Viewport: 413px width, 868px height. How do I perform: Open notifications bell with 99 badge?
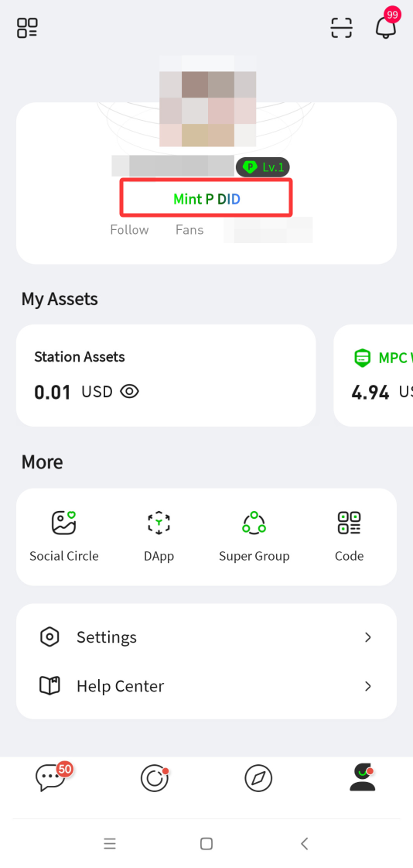pos(387,24)
